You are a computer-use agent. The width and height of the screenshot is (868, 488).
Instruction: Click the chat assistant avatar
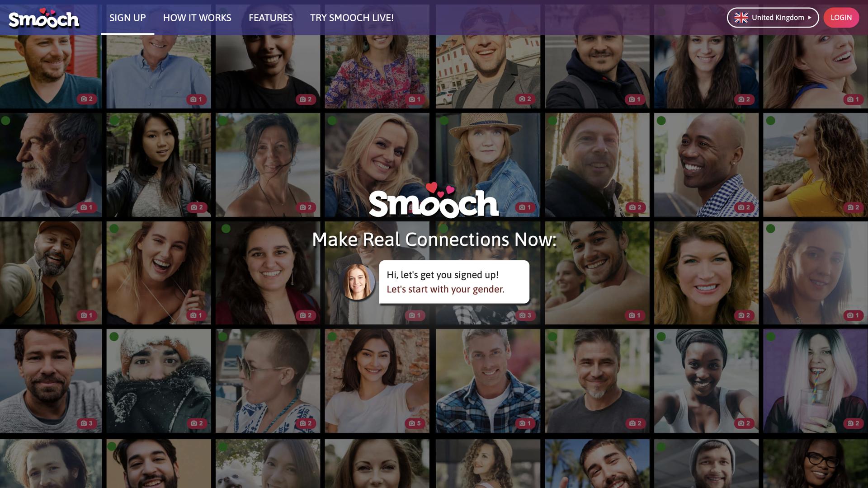click(357, 282)
